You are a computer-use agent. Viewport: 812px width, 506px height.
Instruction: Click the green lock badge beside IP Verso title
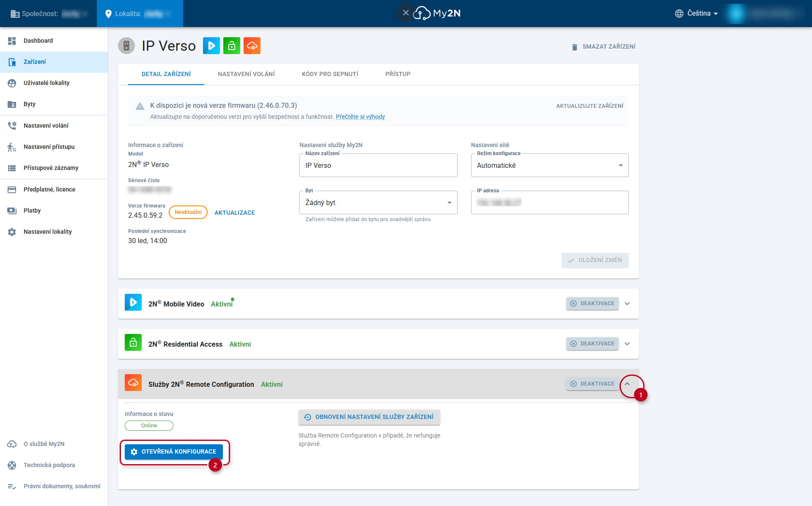tap(232, 46)
